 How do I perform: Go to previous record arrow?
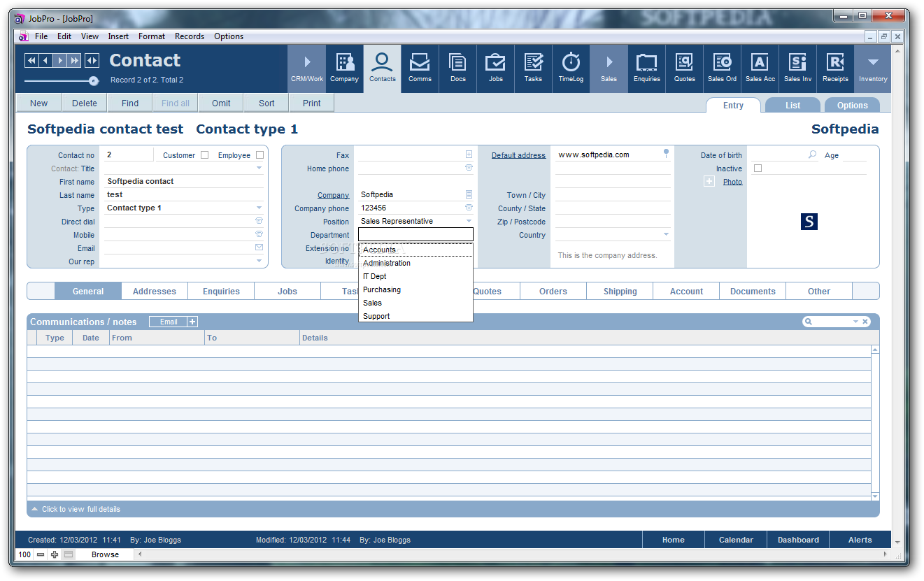(45, 61)
